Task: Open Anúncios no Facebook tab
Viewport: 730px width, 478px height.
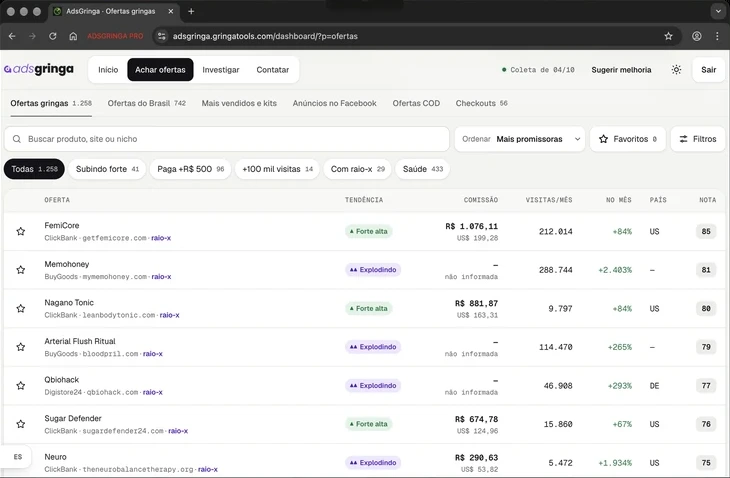Action: pyautogui.click(x=334, y=103)
